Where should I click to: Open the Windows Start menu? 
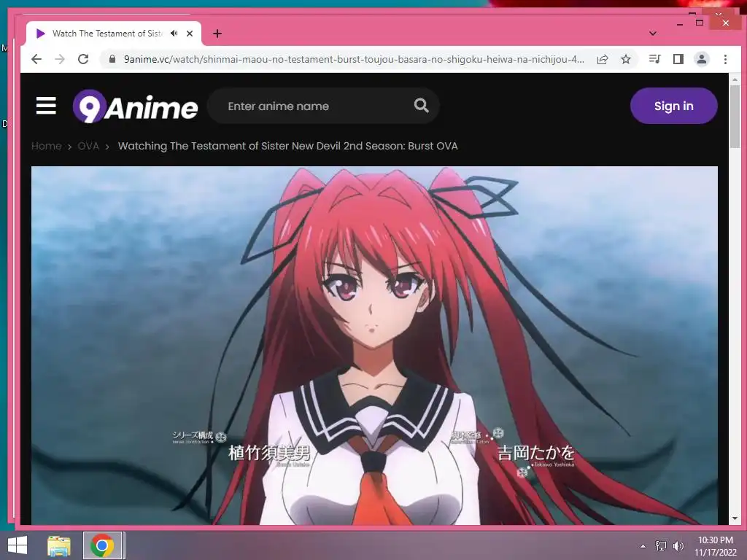18,545
